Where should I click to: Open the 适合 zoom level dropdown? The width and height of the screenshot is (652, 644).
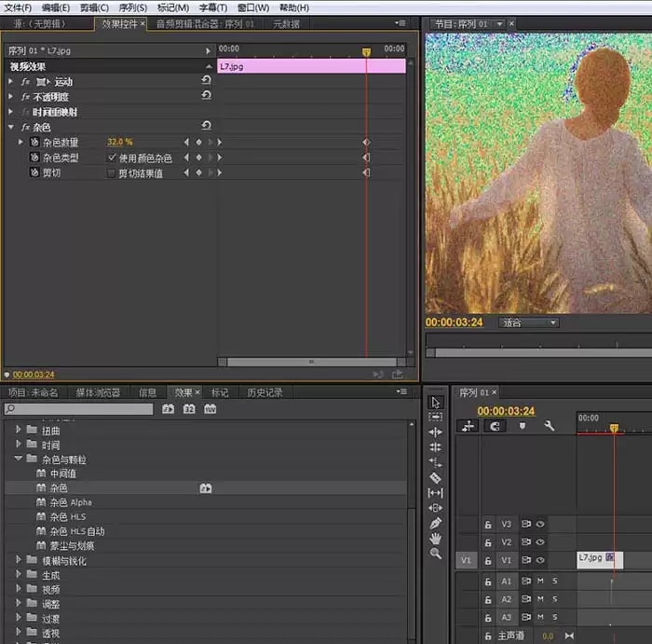pos(529,322)
